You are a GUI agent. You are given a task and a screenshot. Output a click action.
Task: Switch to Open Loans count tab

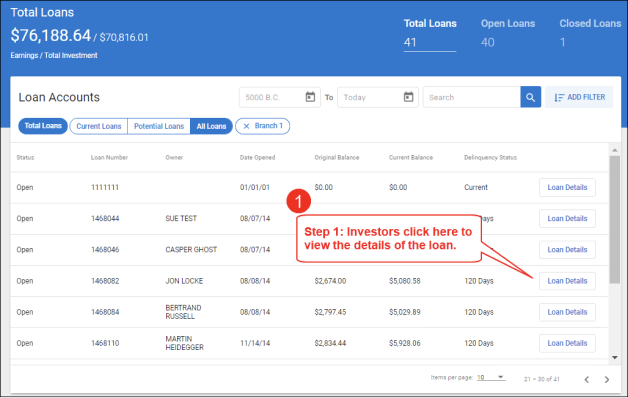[507, 33]
